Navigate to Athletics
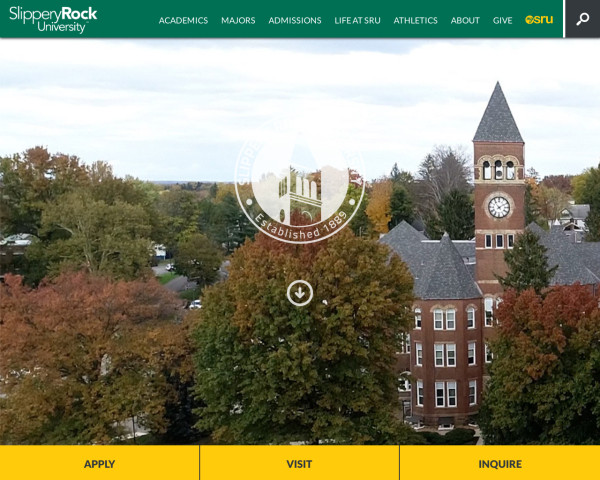The image size is (600, 480). [x=416, y=20]
